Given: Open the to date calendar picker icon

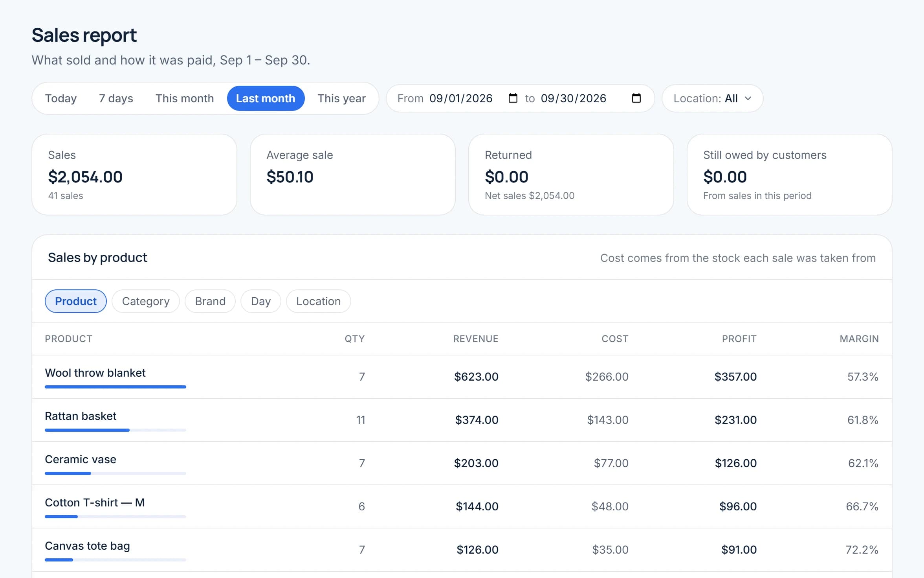Looking at the screenshot, I should tap(636, 98).
